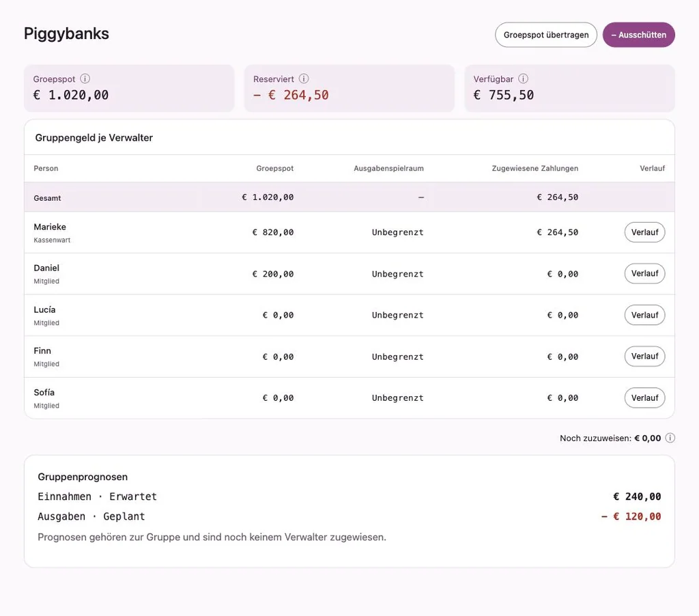Click the Prognosen gehören zur Gruppe note
Image resolution: width=699 pixels, height=616 pixels.
(x=212, y=537)
